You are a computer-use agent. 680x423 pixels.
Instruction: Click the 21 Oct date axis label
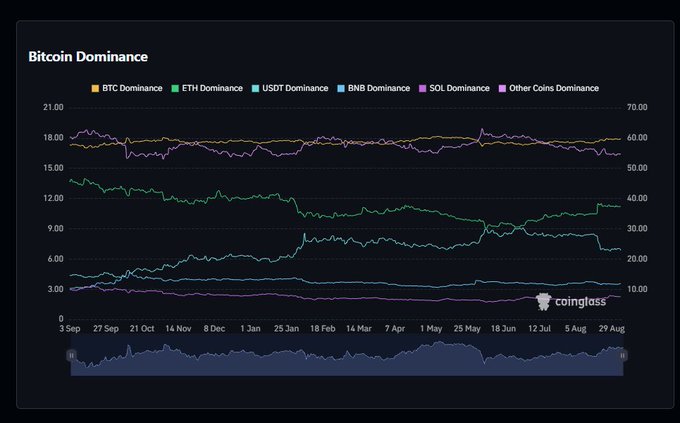[x=142, y=329]
